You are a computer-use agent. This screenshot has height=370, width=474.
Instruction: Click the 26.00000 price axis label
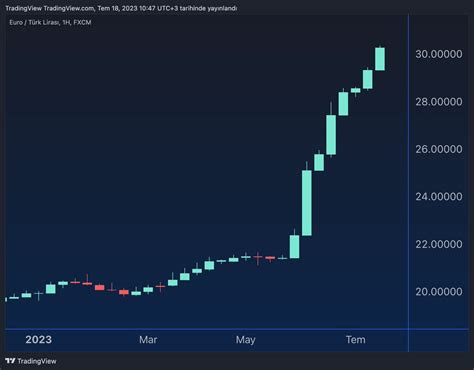pos(439,149)
